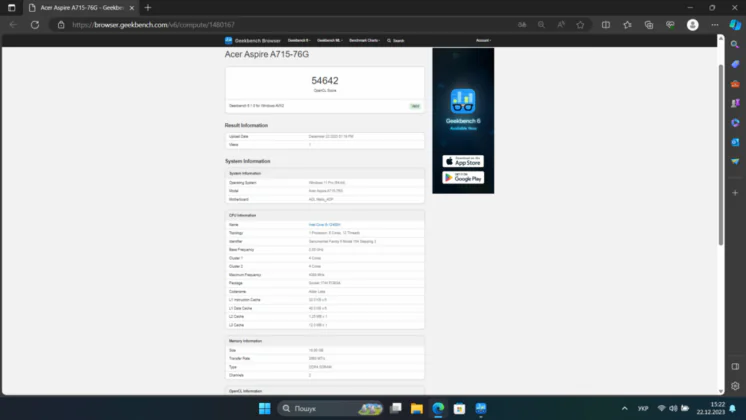The image size is (746, 420).
Task: Open Copilot icon in Edge toolbar
Action: pos(735,25)
